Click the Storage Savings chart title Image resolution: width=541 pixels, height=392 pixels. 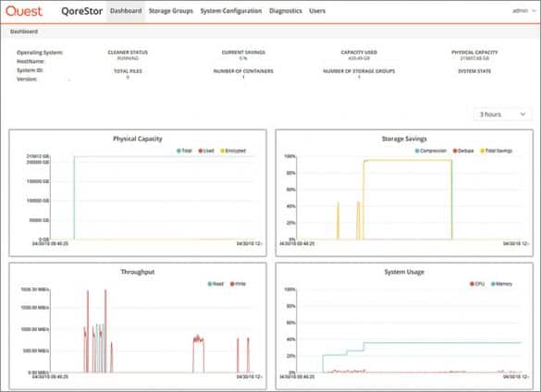pos(404,139)
